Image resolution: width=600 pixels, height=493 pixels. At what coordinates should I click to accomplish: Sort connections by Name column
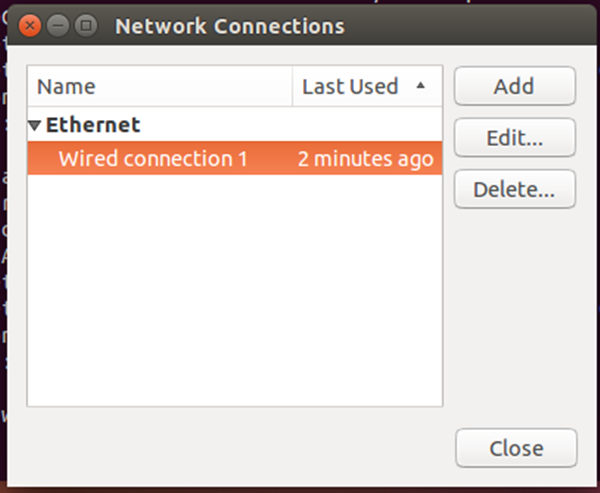[160, 86]
